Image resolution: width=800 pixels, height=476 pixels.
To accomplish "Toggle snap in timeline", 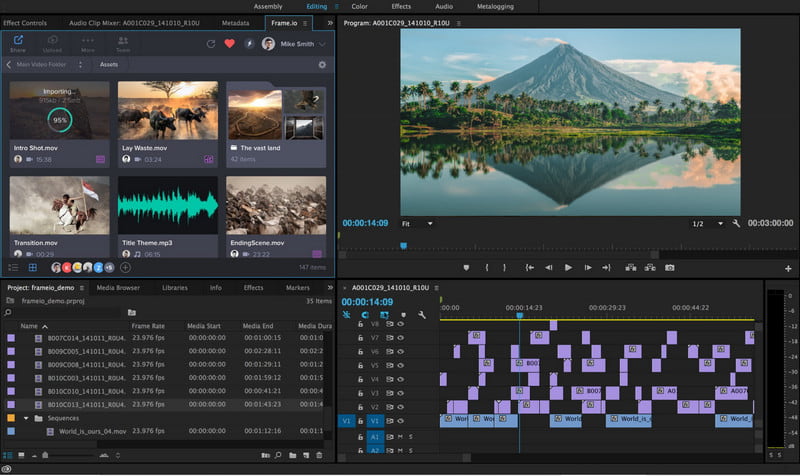I will tap(365, 315).
